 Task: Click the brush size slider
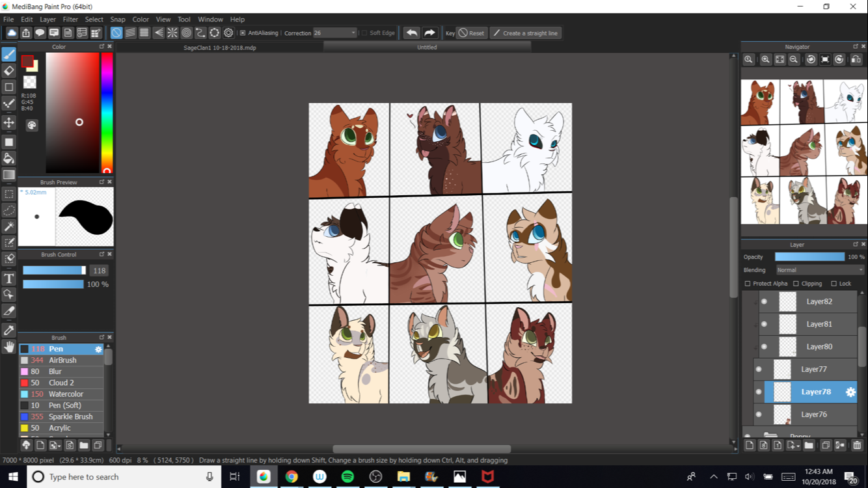coord(55,271)
